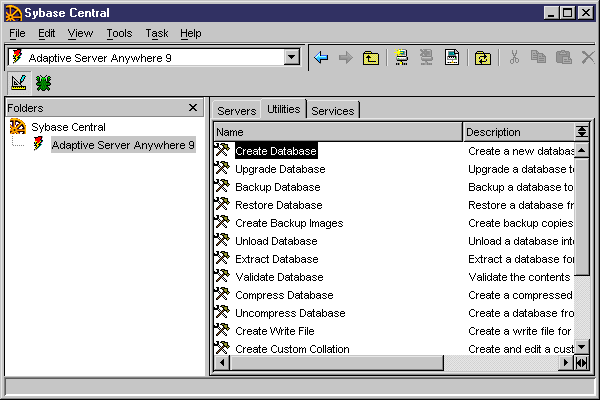Open the Adaptive Server Anywhere 9 dropdown arrow
Image resolution: width=600 pixels, height=400 pixels.
click(x=292, y=57)
